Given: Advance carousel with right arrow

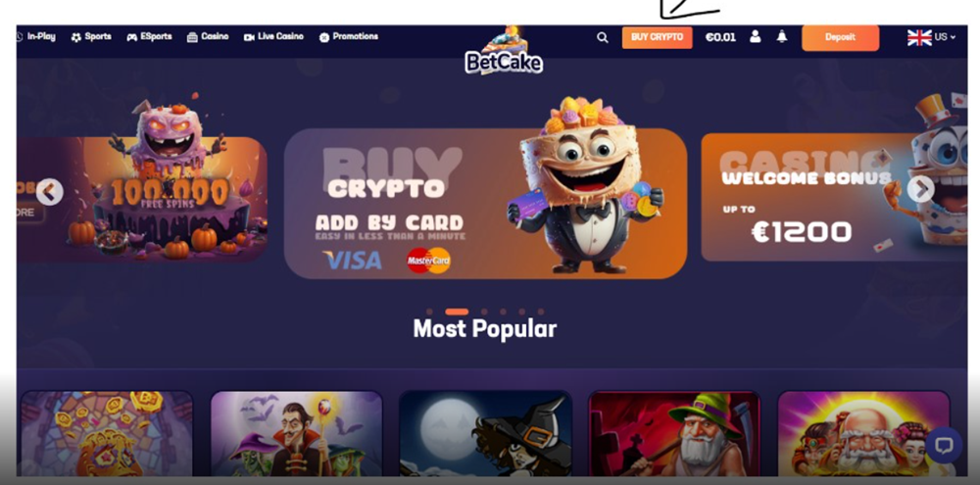Looking at the screenshot, I should tap(920, 189).
